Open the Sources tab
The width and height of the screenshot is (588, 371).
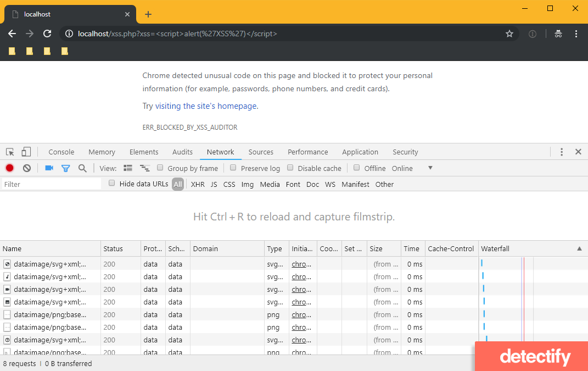point(261,152)
